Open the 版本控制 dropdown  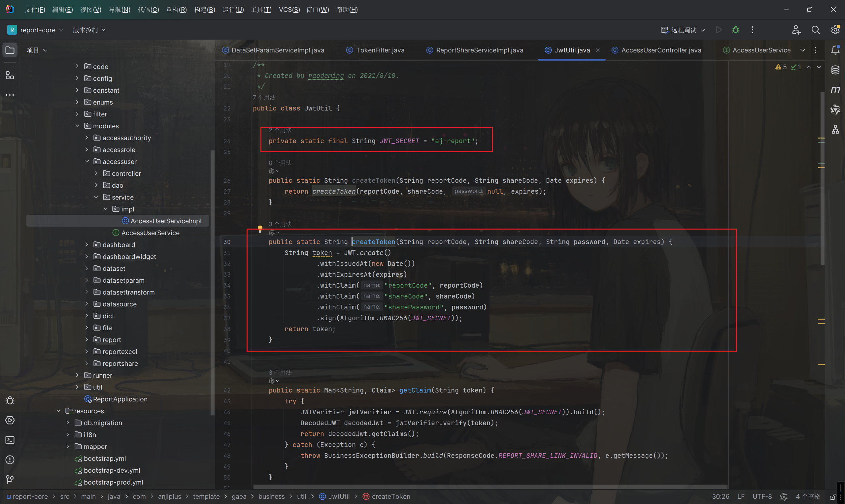89,30
